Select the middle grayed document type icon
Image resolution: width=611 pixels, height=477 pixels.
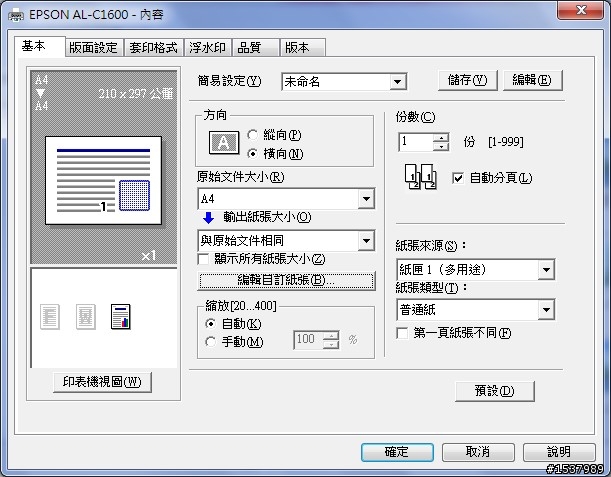86,316
